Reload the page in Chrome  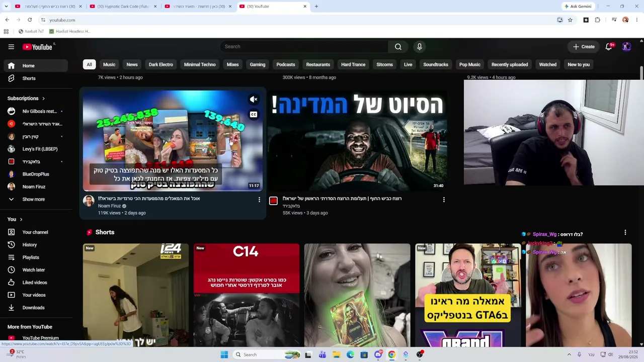[30, 20]
